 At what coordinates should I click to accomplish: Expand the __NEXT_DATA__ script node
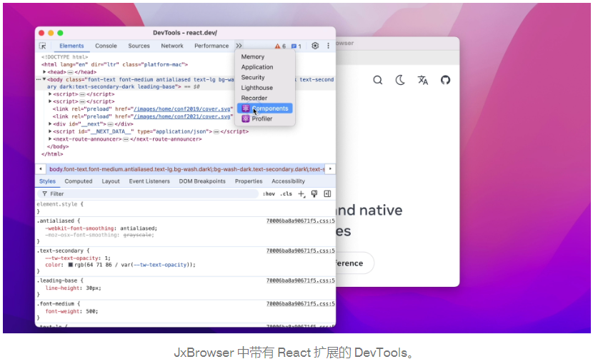click(50, 131)
